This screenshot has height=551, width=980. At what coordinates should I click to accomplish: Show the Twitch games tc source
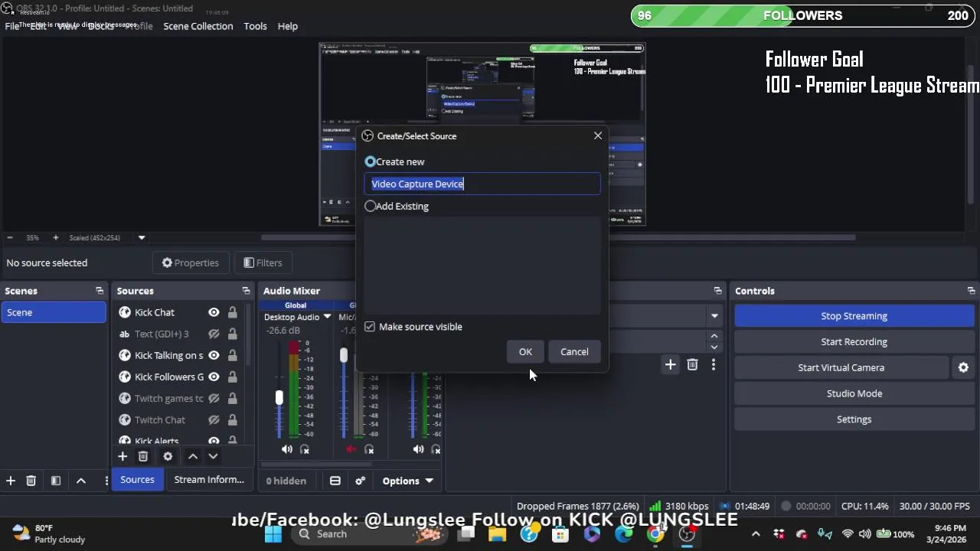click(x=214, y=398)
